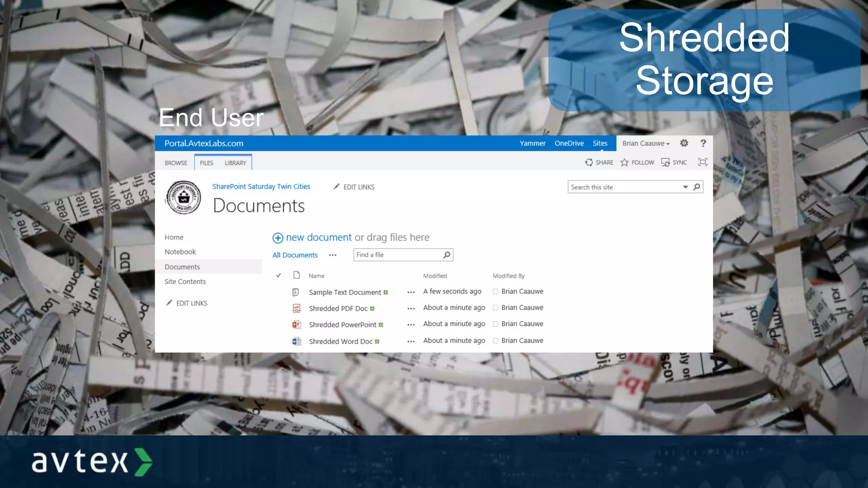This screenshot has width=868, height=488.
Task: Click the Shredded PowerPoint file icon
Action: (296, 324)
